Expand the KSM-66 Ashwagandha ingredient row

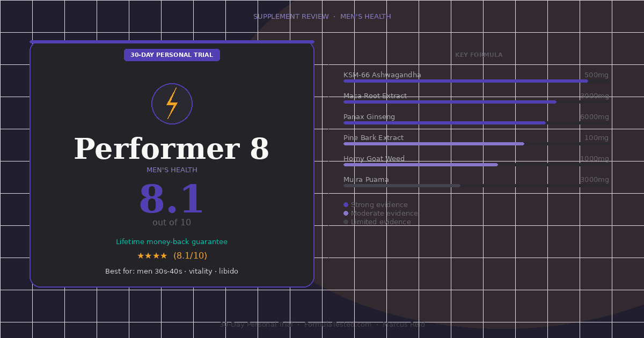[x=382, y=75]
